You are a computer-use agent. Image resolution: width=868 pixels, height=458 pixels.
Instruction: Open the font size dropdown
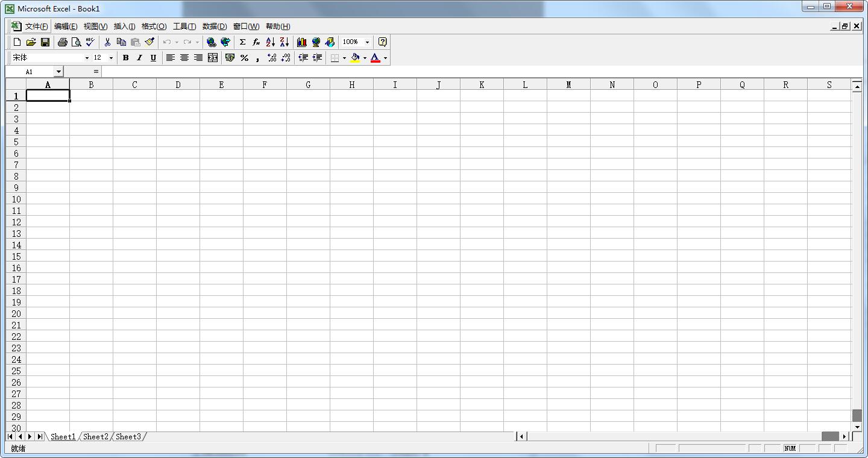click(x=111, y=58)
